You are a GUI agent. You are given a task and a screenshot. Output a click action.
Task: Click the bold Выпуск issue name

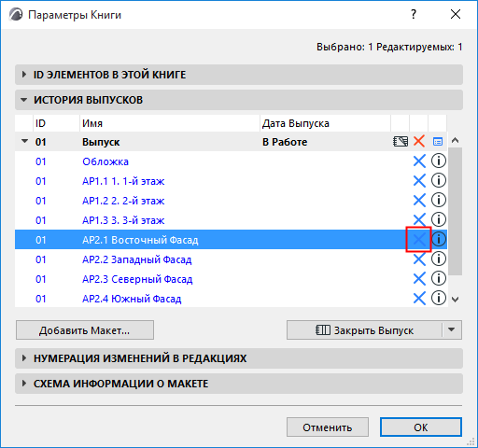(x=101, y=142)
